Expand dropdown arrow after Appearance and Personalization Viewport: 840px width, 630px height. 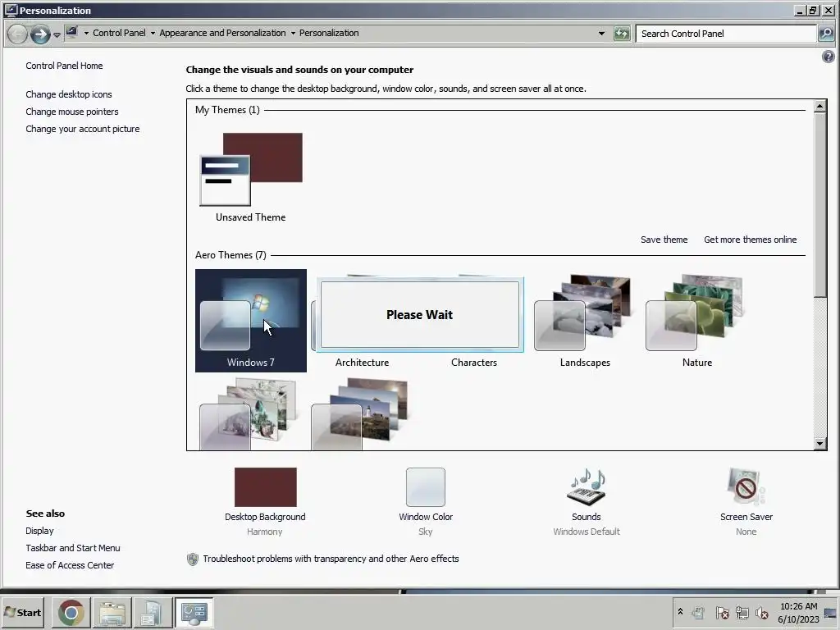(293, 33)
